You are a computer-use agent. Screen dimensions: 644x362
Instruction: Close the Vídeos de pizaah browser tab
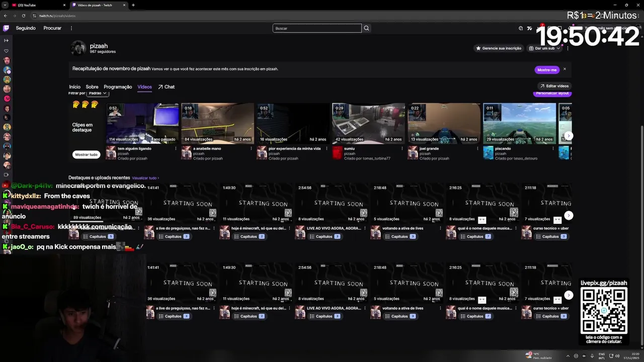click(x=124, y=5)
